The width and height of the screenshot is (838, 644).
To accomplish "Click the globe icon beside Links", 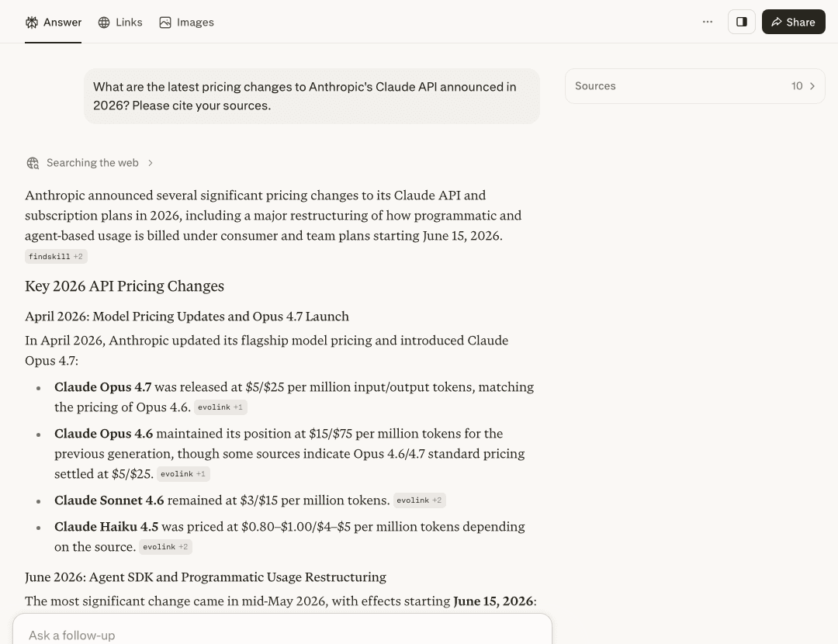I will coord(104,23).
